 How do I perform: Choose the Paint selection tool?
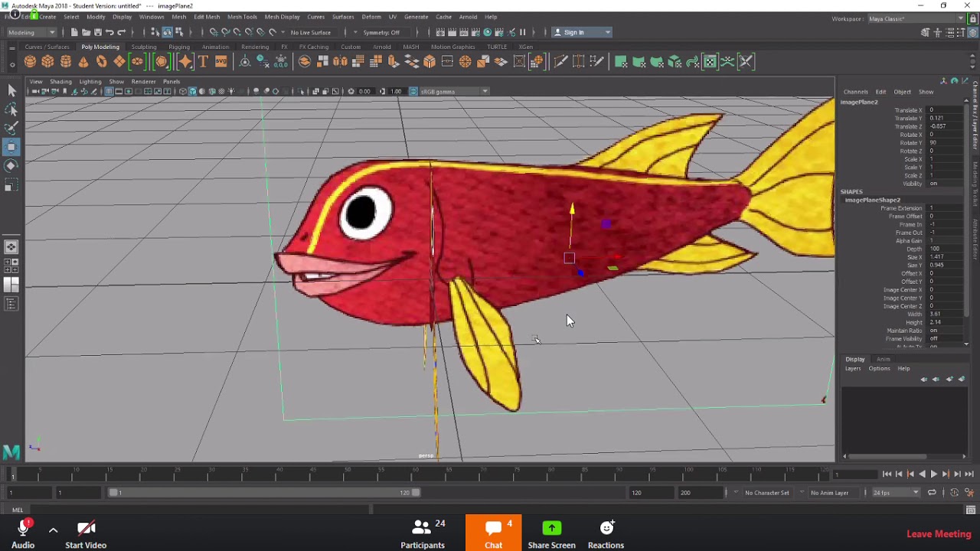[11, 128]
